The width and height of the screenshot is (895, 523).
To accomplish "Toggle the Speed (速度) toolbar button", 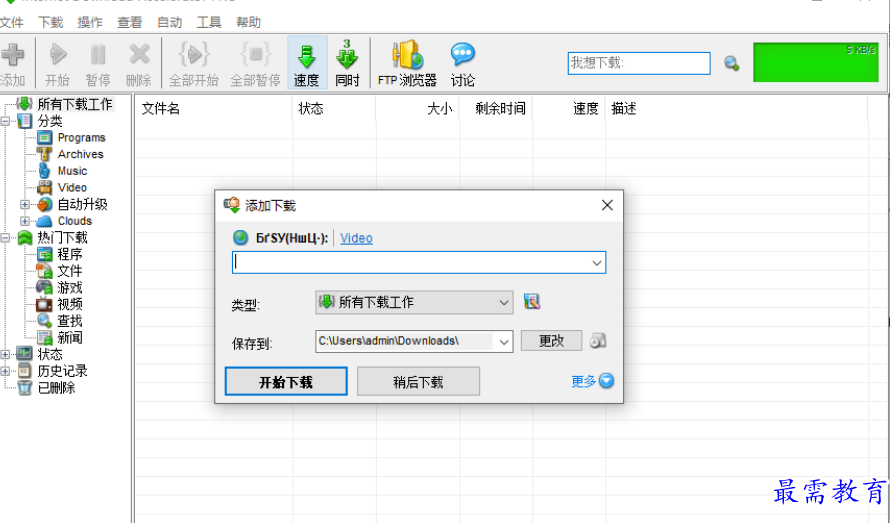I will pos(307,62).
